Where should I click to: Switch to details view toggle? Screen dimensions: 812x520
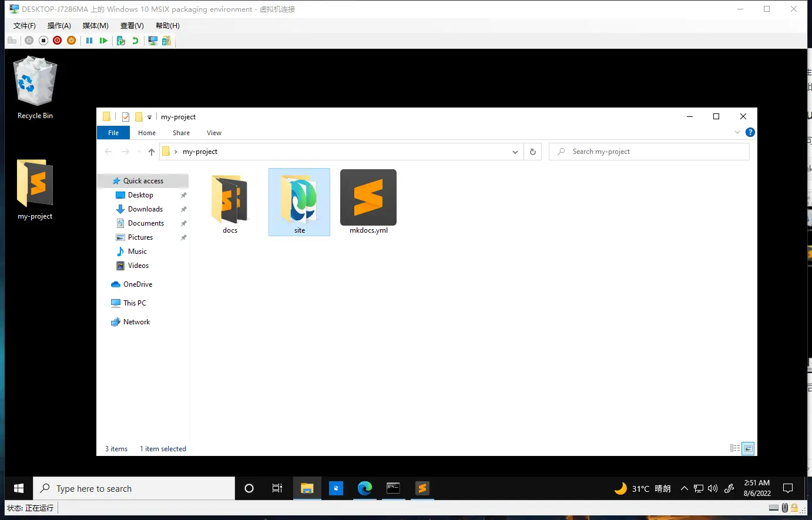(735, 448)
